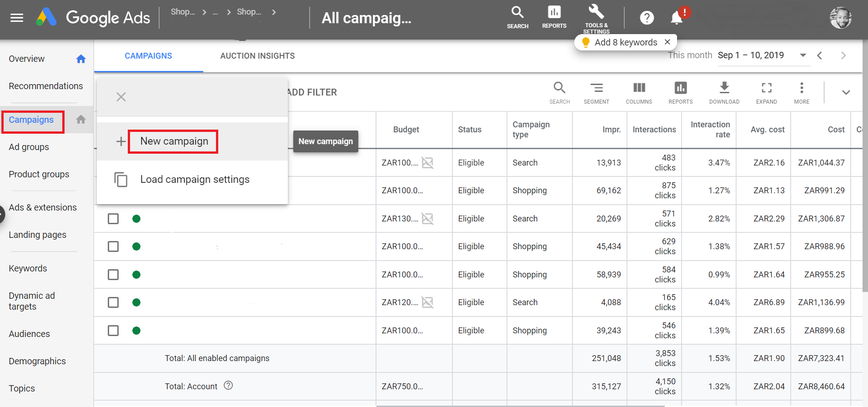Open the notifications bell

(677, 18)
